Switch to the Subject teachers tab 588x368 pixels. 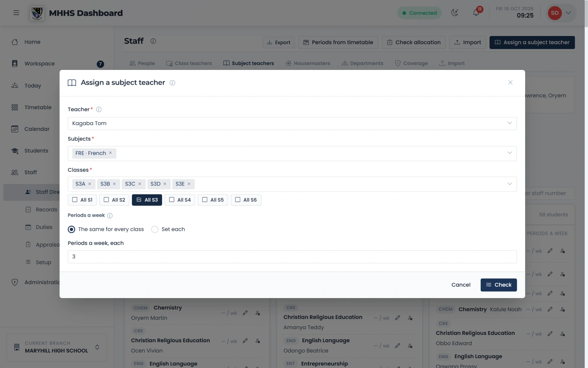(x=248, y=63)
